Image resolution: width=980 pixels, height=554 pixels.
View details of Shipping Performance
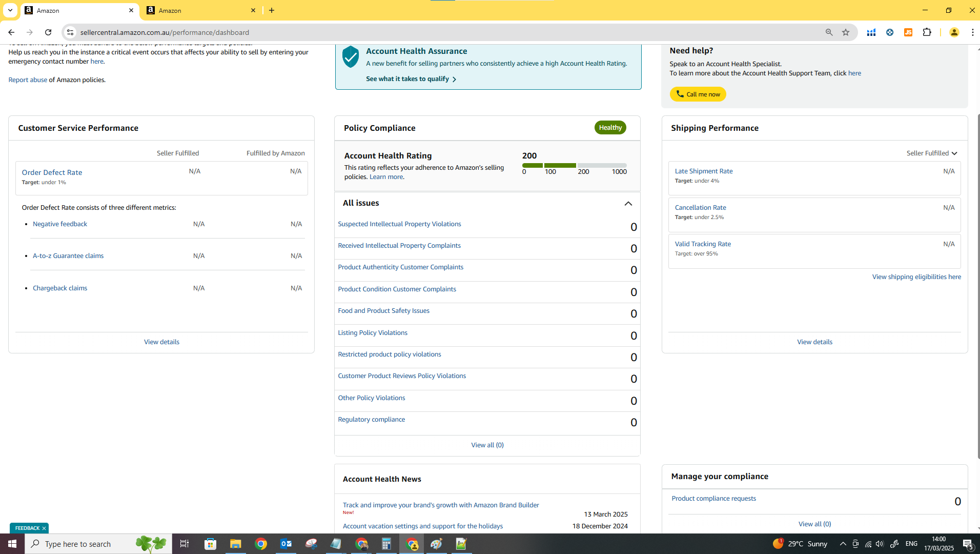[x=814, y=342]
